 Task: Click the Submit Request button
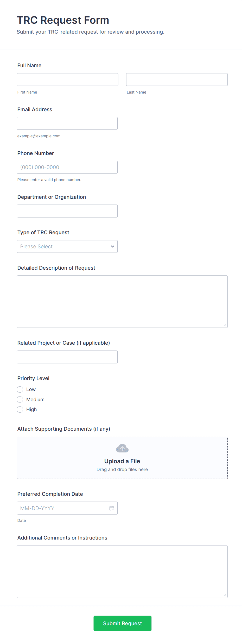(122, 623)
